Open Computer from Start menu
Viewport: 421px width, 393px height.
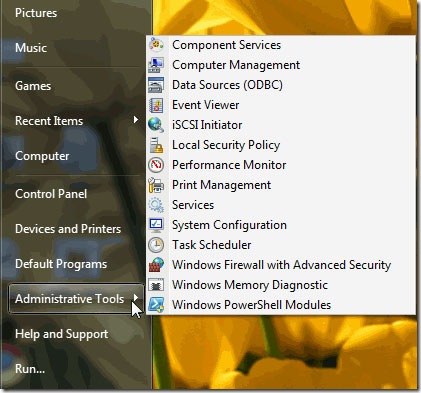click(x=42, y=156)
